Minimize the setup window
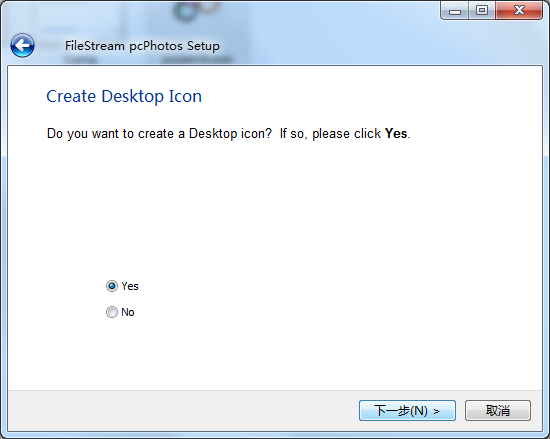Screen dimensions: 550x439 tap(455, 11)
